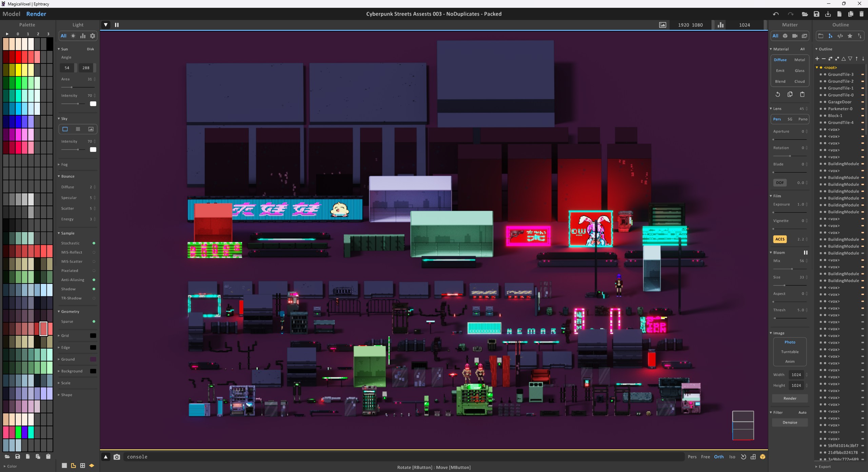This screenshot has height=472, width=868.
Task: Toggle Sparse geometry option
Action: 94,321
